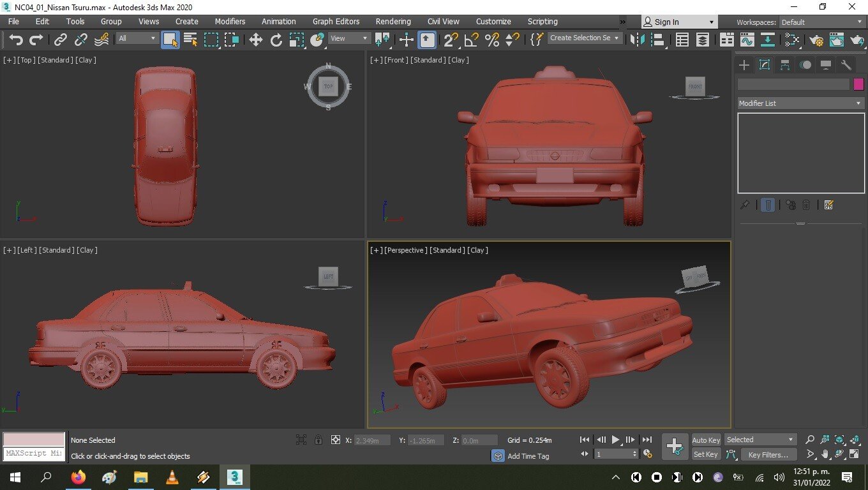Switch to the Create command panel tab
This screenshot has width=868, height=490.
coord(744,65)
